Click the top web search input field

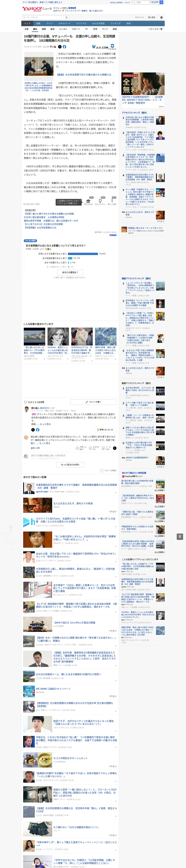tap(140, 2)
